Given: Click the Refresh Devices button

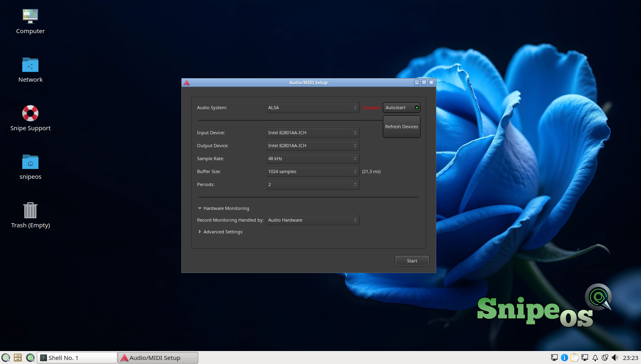Looking at the screenshot, I should (401, 127).
